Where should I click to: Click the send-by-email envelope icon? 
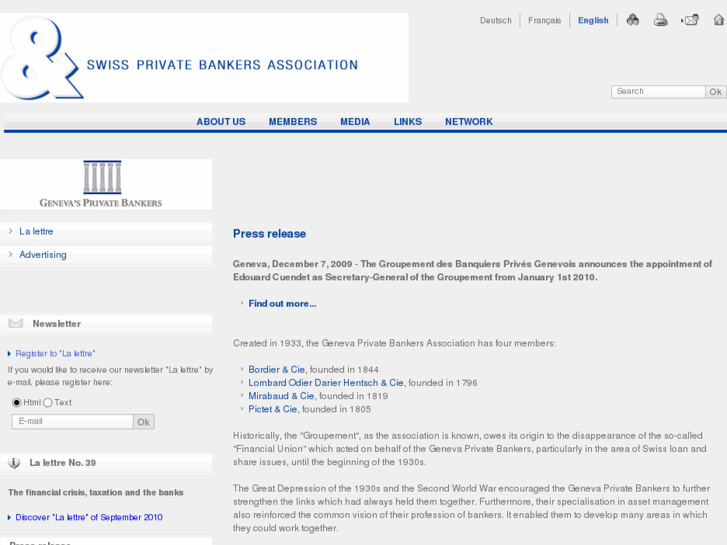(690, 20)
